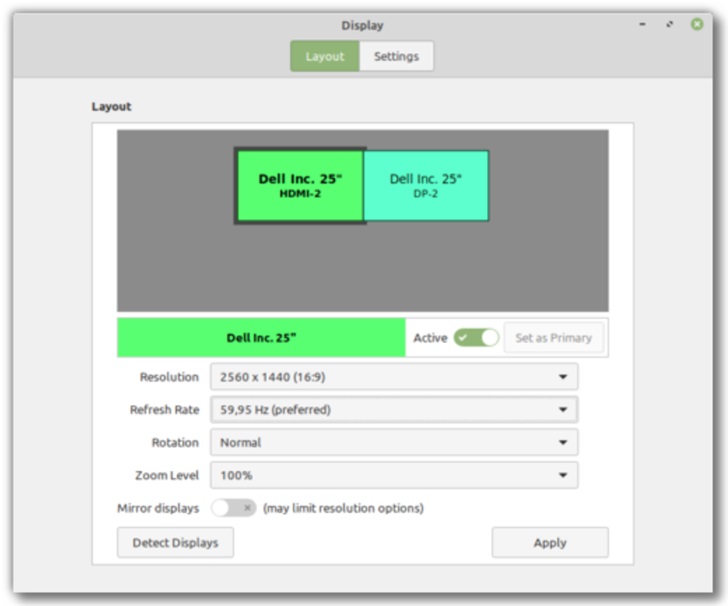The width and height of the screenshot is (728, 606).
Task: Open the Refresh Rate dropdown
Action: [x=394, y=410]
